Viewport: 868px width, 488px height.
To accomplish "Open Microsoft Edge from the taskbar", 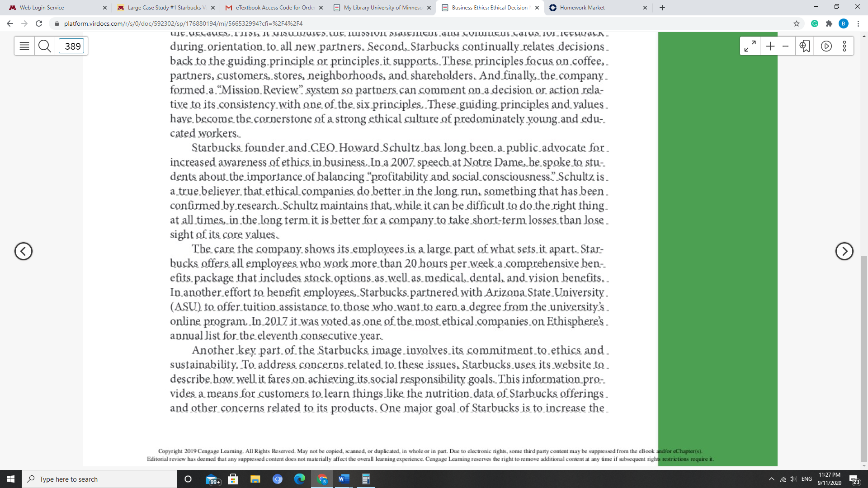I will tap(300, 479).
